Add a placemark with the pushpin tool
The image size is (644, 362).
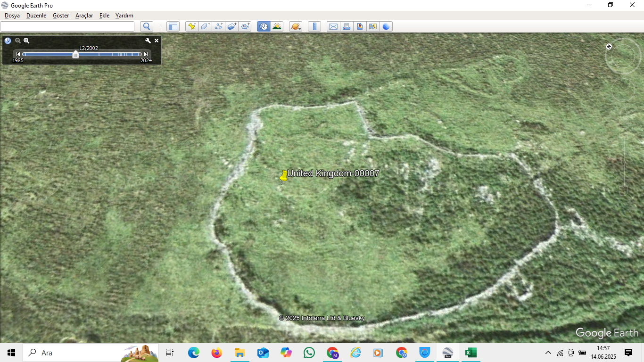(192, 26)
